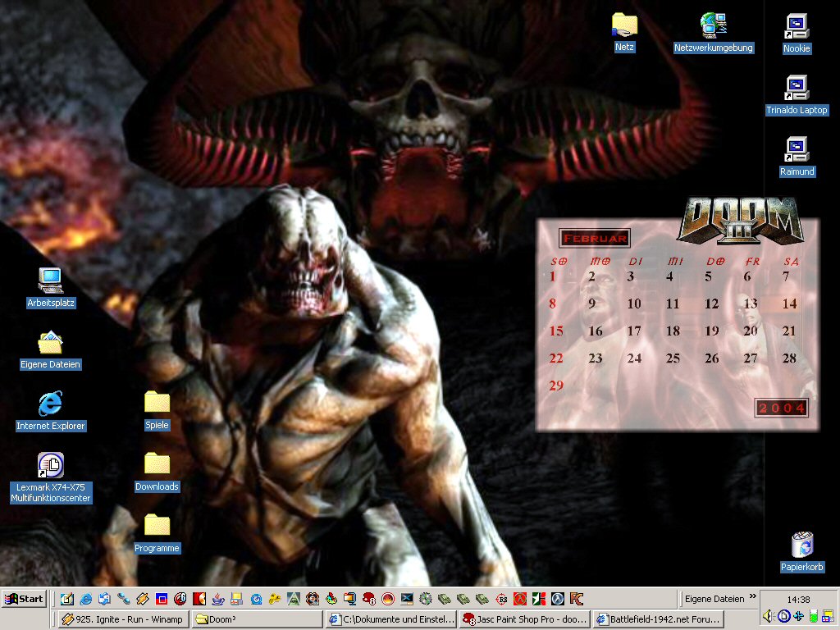Viewport: 840px width, 630px height.
Task: Click the red circle 6 quick launch icon
Action: (180, 599)
